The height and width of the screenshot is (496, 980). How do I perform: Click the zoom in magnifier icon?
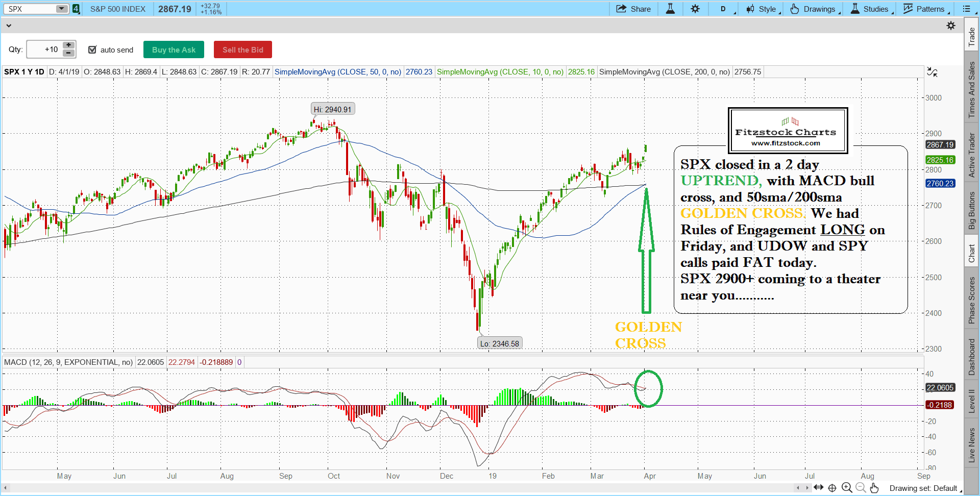coord(846,488)
